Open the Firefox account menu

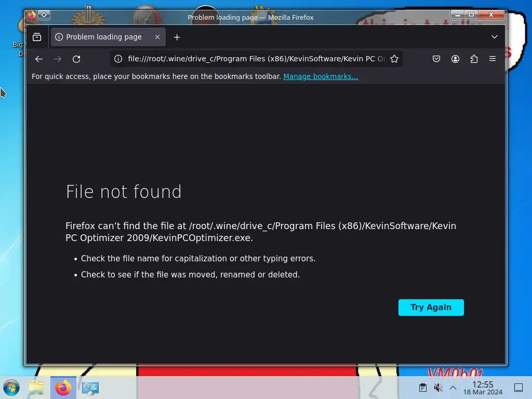(455, 59)
